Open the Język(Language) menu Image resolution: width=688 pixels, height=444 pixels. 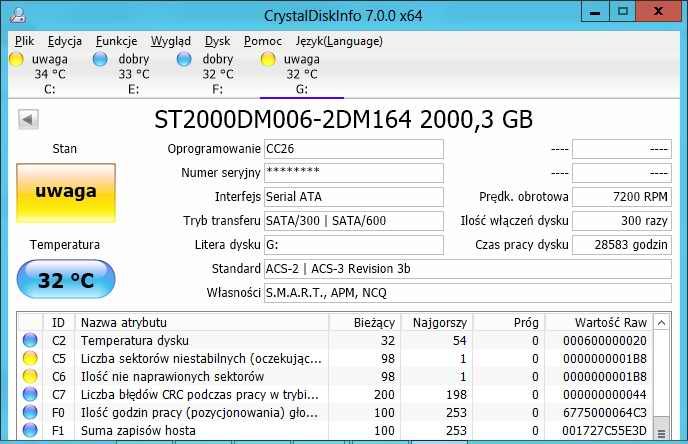[339, 41]
